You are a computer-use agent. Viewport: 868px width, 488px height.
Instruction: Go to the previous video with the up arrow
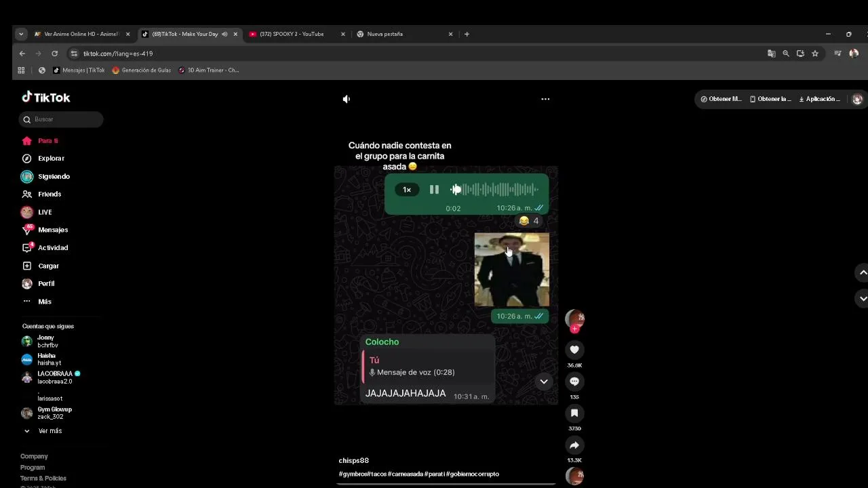(x=863, y=272)
